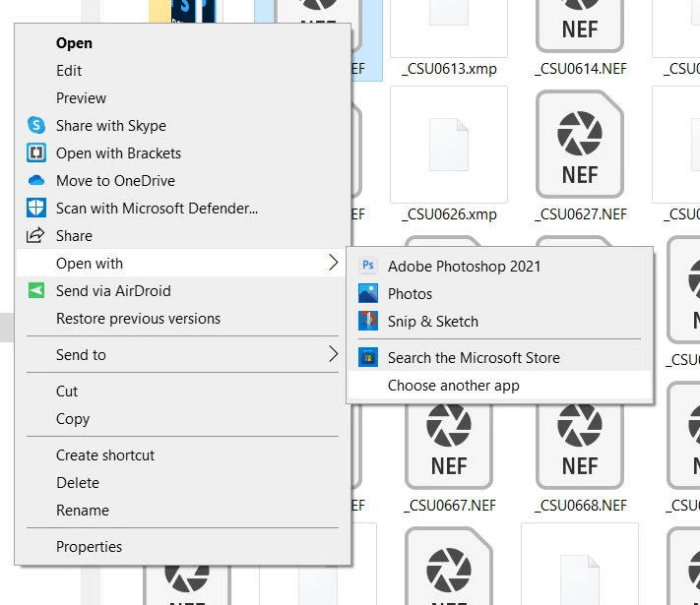Viewport: 700px width, 605px height.
Task: Click the Microsoft Defender shield icon
Action: click(x=36, y=208)
